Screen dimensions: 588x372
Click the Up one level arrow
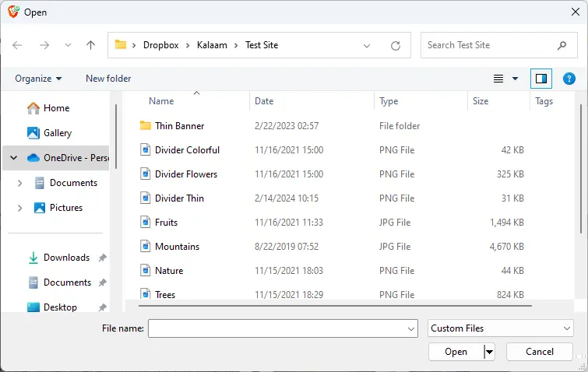[x=90, y=45]
